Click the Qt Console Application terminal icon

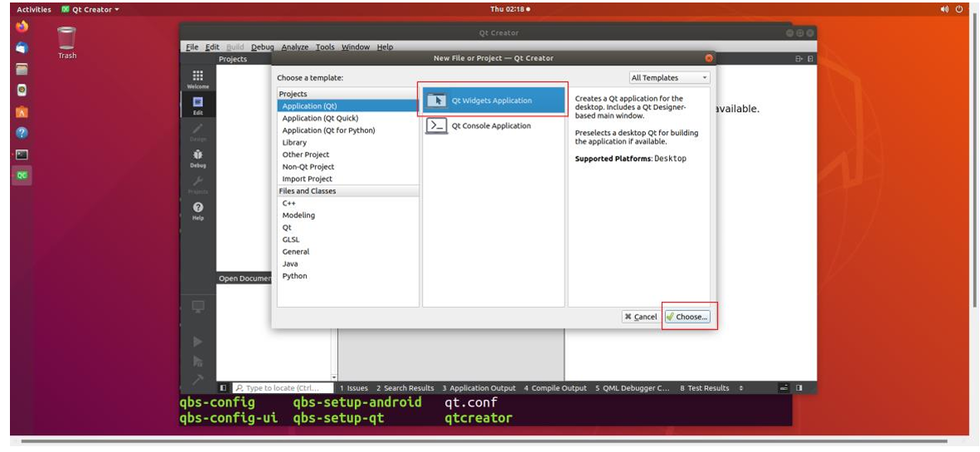(x=437, y=126)
